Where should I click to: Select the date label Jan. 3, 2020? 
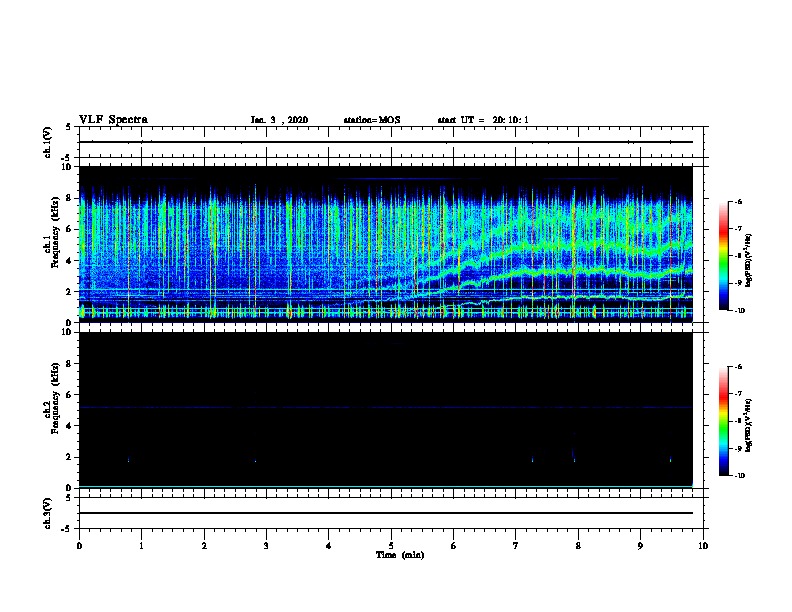279,120
